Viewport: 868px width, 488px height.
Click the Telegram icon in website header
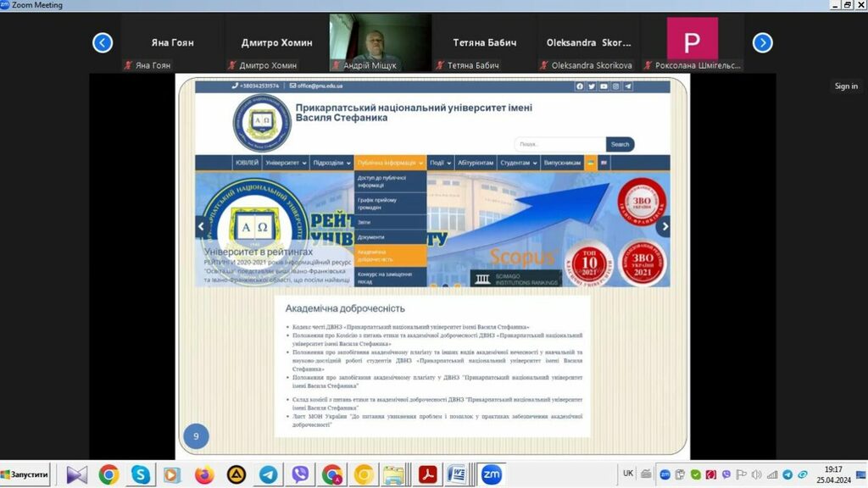(628, 86)
